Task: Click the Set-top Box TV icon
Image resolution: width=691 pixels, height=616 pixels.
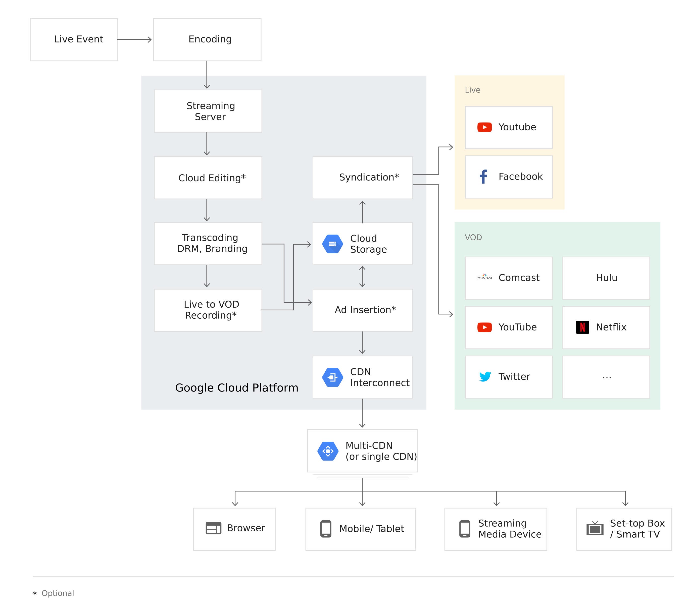Action: tap(595, 528)
